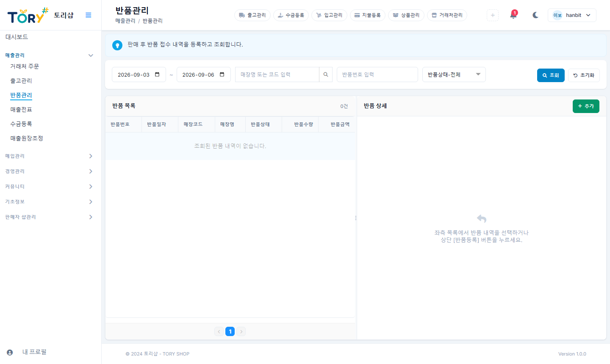Select 출고관리 in the sidebar menu
The image size is (610, 364).
[21, 81]
